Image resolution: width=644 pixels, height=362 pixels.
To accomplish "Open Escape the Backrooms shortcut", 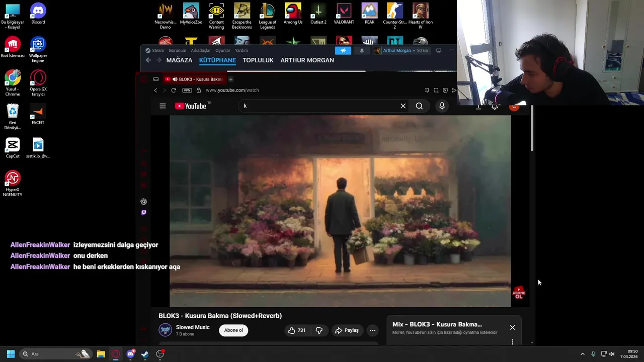I will pyautogui.click(x=242, y=16).
